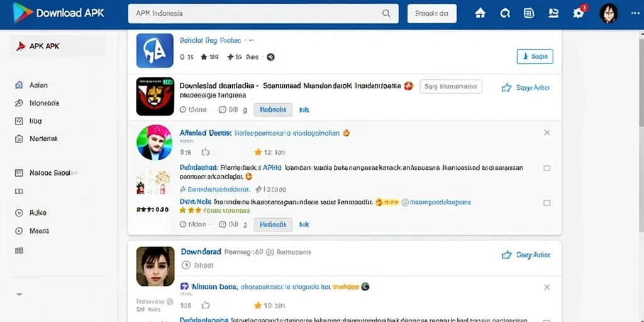
Task: Open the Downderad face avatar thumbnail
Action: pyautogui.click(x=155, y=266)
